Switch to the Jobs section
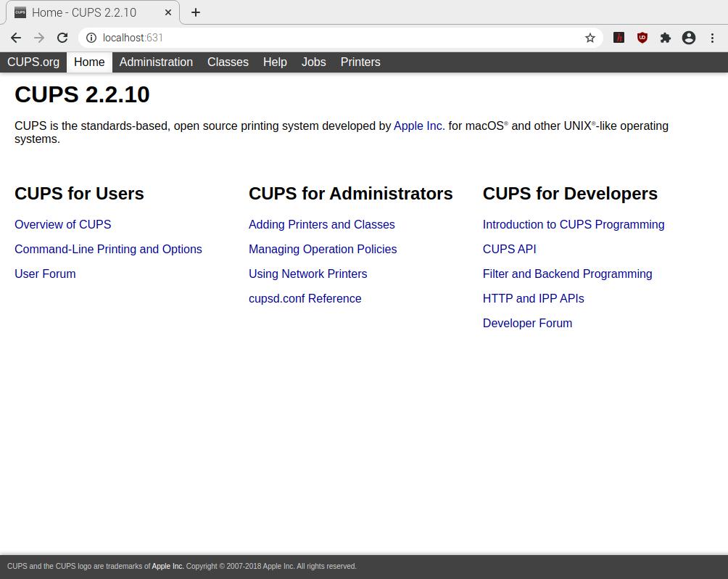 click(x=313, y=62)
